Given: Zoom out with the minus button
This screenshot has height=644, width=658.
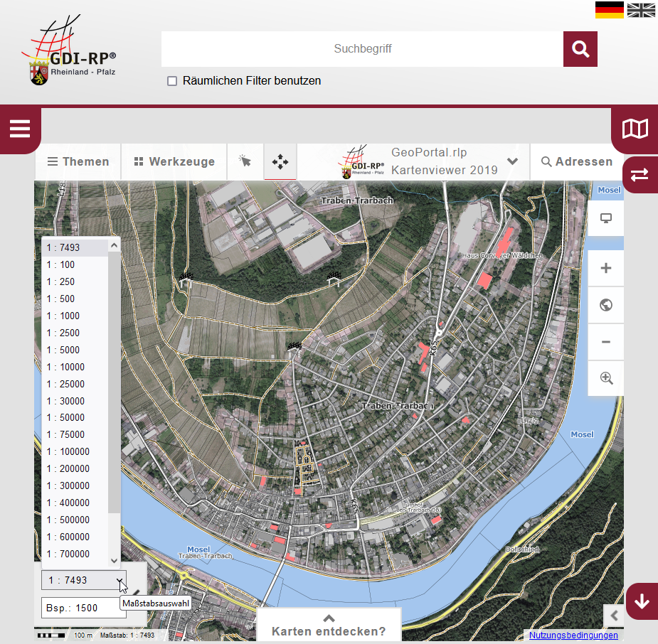Looking at the screenshot, I should click(x=605, y=342).
